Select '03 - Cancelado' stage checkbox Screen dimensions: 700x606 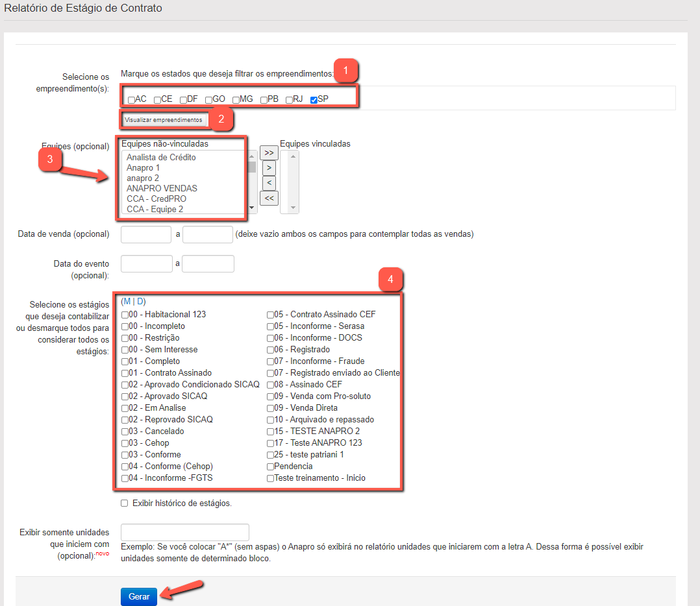coord(125,431)
